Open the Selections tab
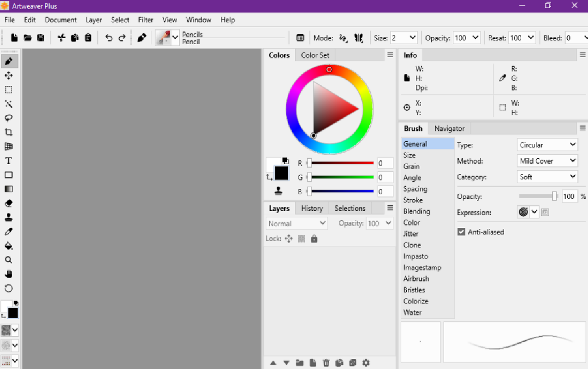The width and height of the screenshot is (588, 369). (350, 208)
